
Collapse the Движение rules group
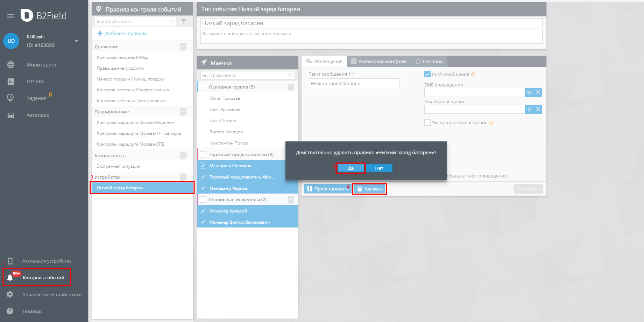pos(183,47)
